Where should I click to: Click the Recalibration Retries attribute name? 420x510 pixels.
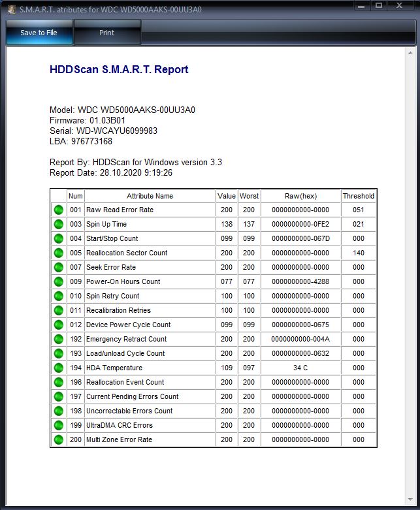pos(118,310)
